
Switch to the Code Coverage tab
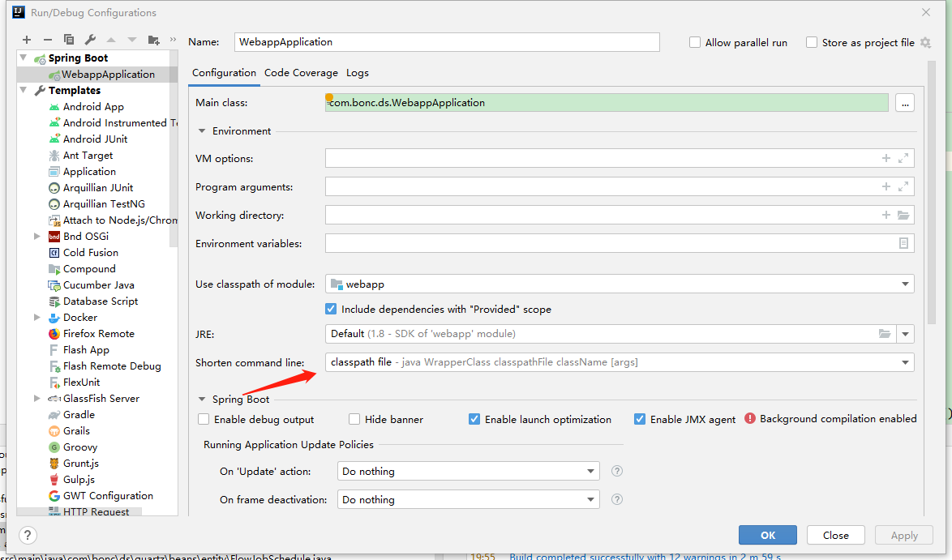coord(301,72)
